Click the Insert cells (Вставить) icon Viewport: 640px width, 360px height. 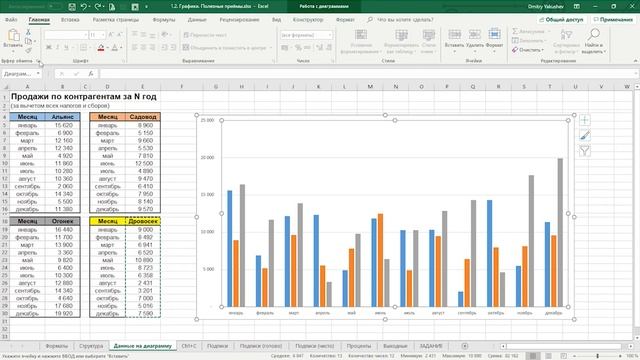pos(454,35)
